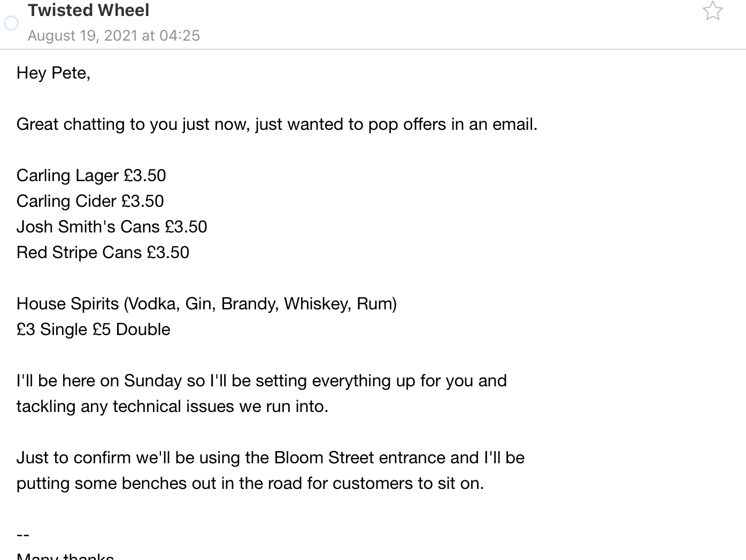Select the '£3 Single £5 Double' line

coord(94,329)
